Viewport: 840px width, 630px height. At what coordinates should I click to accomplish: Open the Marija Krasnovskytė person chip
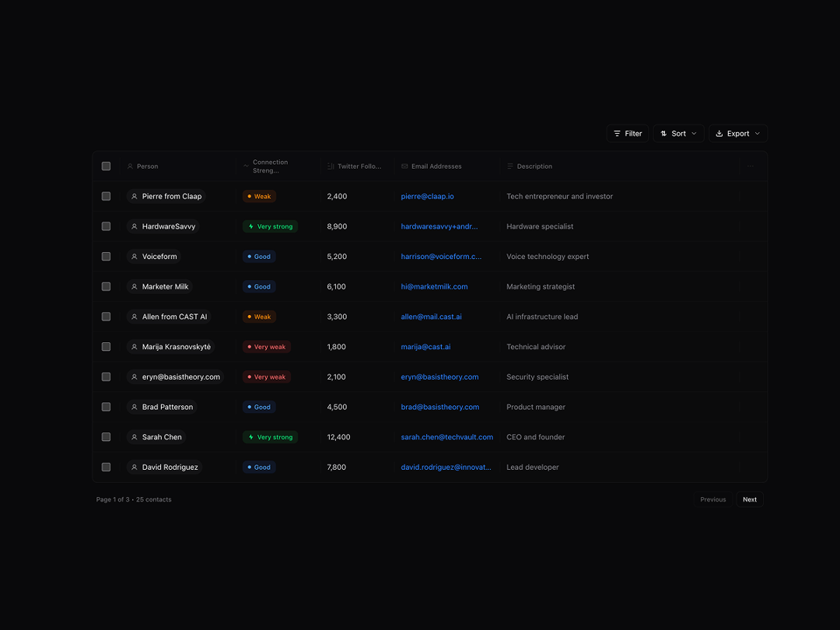pos(171,347)
